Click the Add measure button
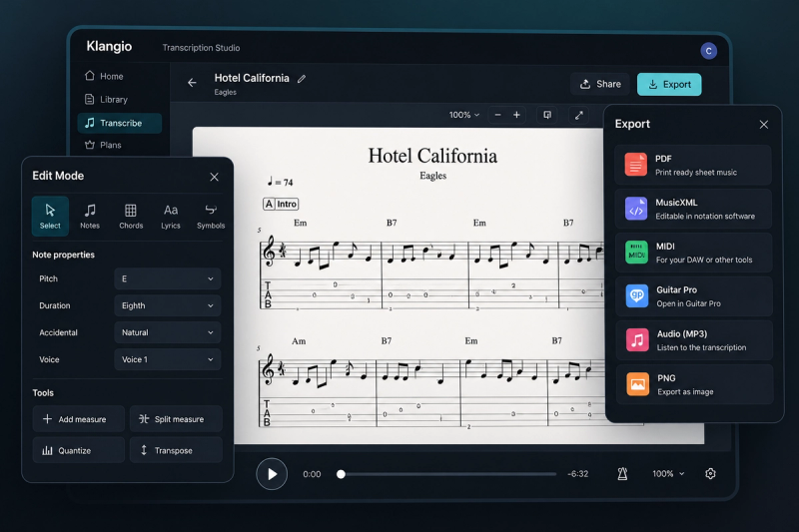799x532 pixels. (x=79, y=419)
